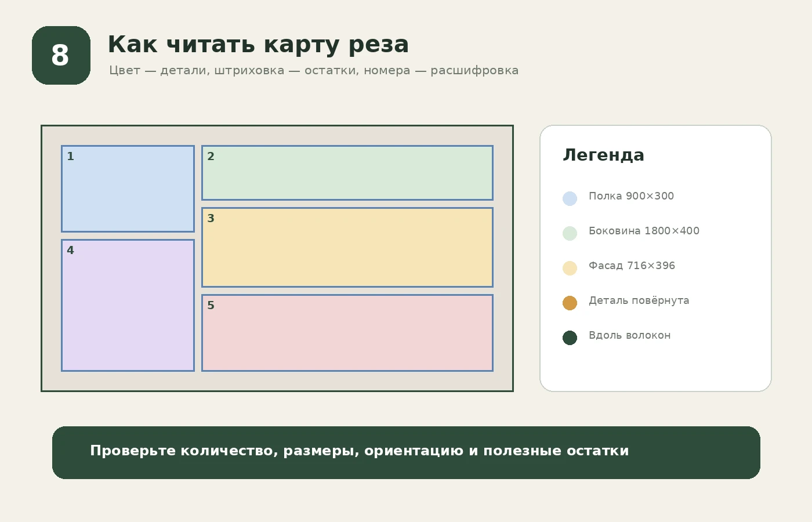Viewport: 812px width, 522px height.
Task: Select purple part 4 on the cutting map
Action: tap(128, 305)
